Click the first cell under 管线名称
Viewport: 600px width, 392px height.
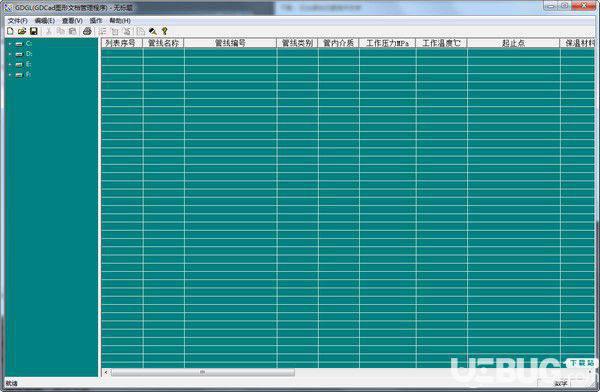click(x=164, y=53)
